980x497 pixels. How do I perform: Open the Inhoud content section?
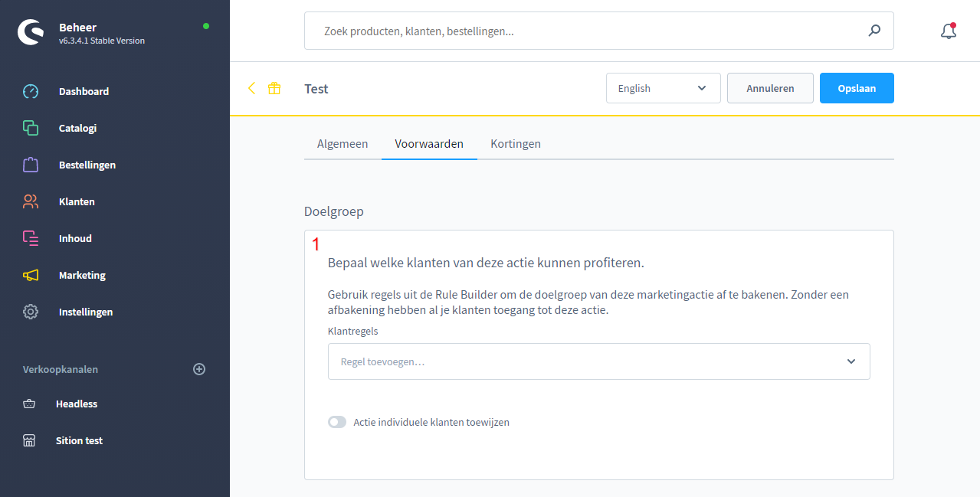click(x=74, y=238)
